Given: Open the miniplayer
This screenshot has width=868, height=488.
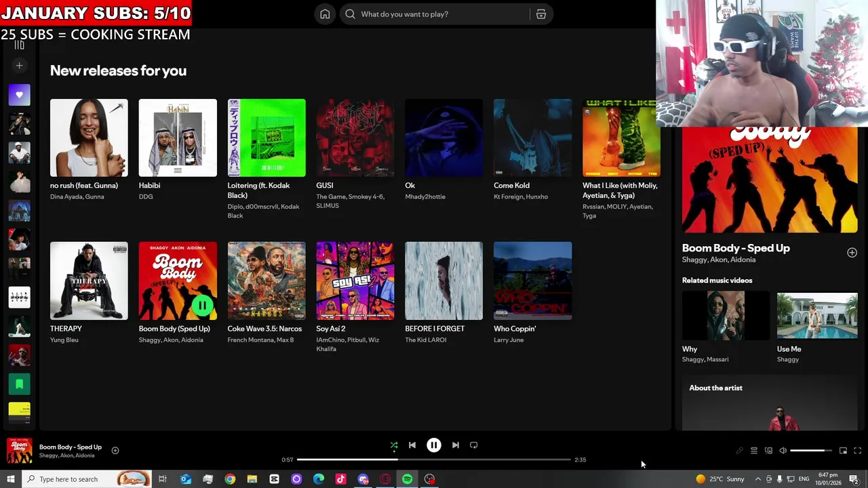Looking at the screenshot, I should pos(843,451).
